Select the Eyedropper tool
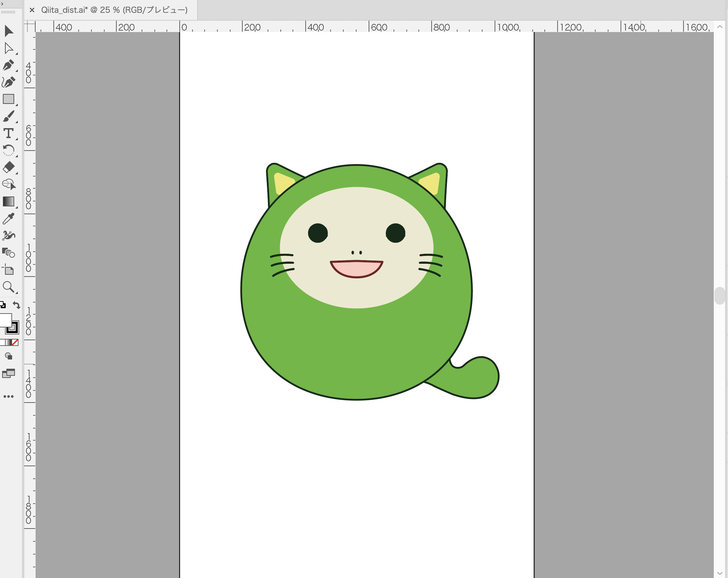 tap(9, 219)
